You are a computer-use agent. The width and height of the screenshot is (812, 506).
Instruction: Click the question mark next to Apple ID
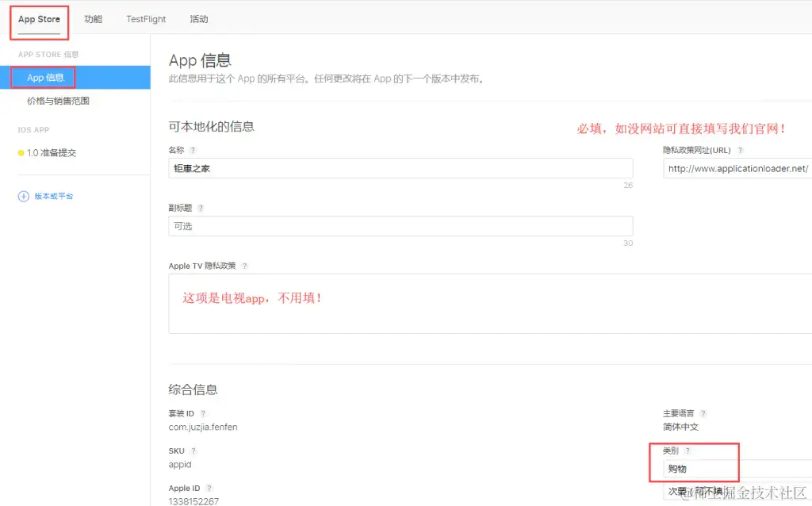point(210,488)
